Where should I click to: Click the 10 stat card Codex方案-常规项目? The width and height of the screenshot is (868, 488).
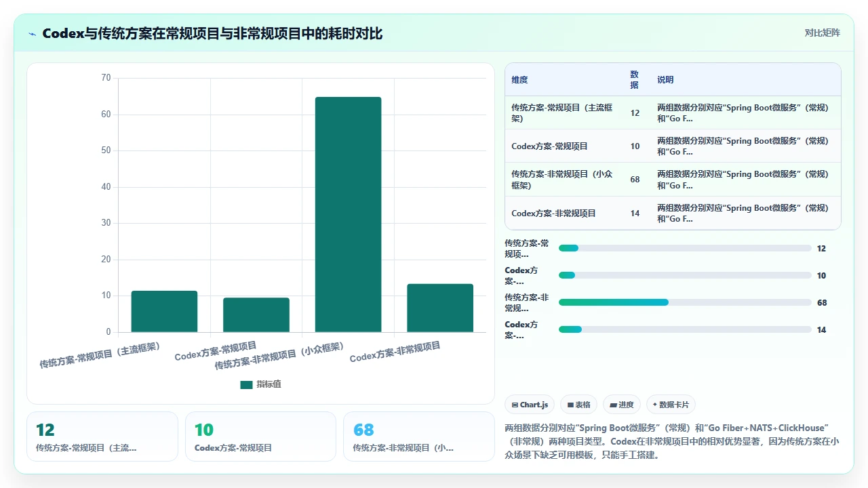tap(260, 436)
